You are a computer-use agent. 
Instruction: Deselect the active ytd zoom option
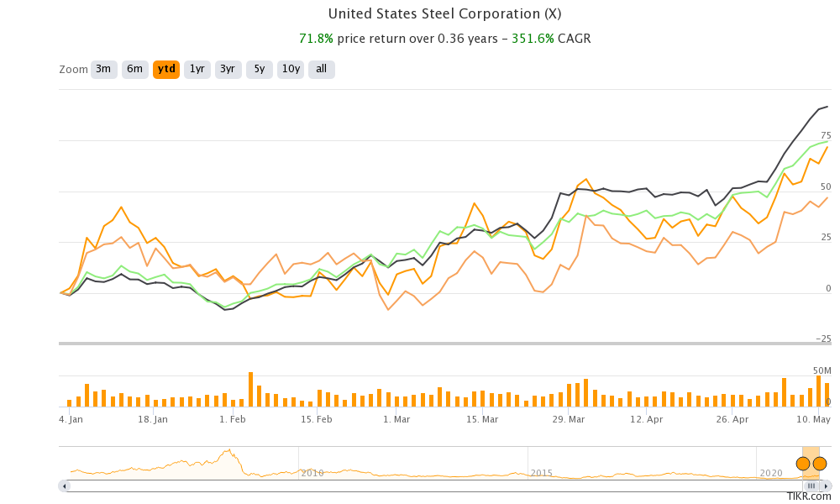point(165,69)
